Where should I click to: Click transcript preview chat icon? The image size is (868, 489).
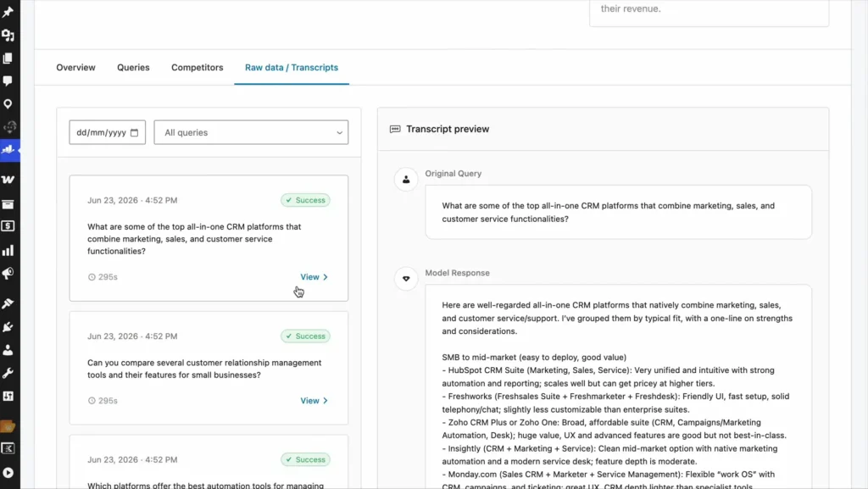point(395,129)
